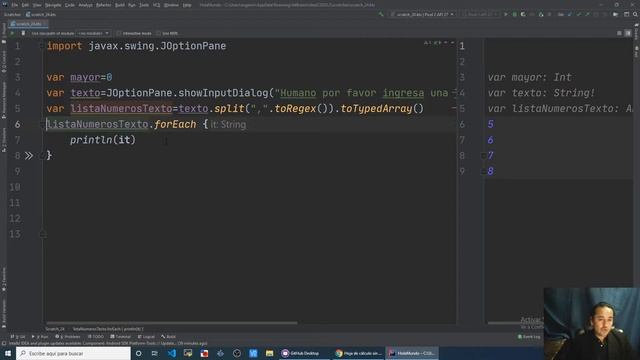640x360 pixels.
Task: Open the Analyze menu
Action: pyautogui.click(x=85, y=5)
